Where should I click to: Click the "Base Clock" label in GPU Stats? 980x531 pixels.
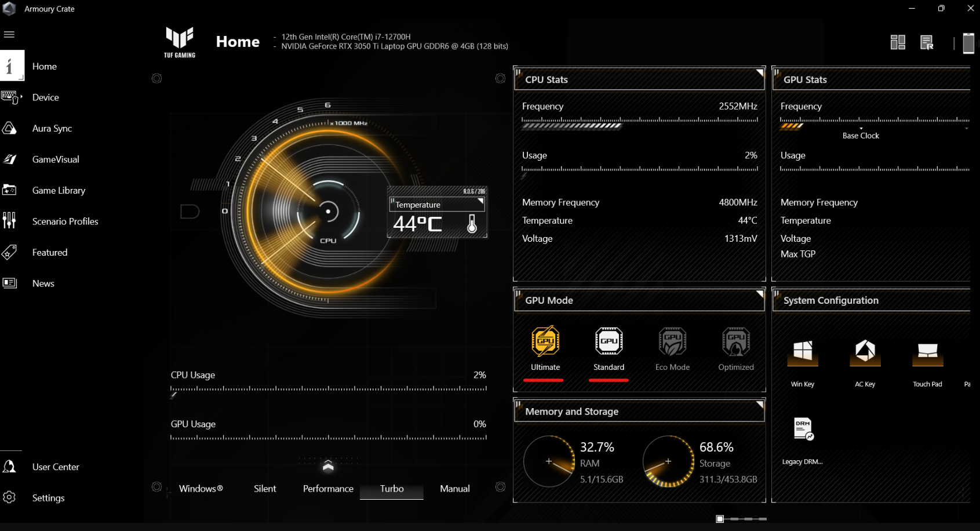point(861,136)
